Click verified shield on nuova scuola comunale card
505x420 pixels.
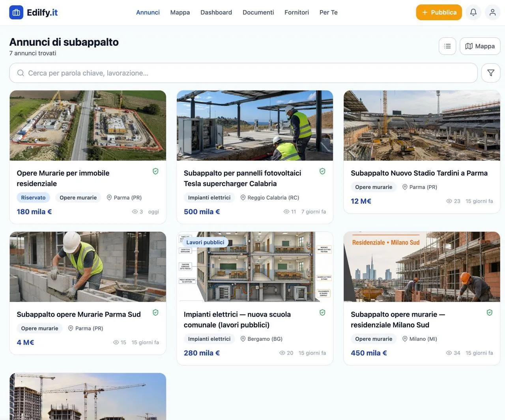click(322, 313)
